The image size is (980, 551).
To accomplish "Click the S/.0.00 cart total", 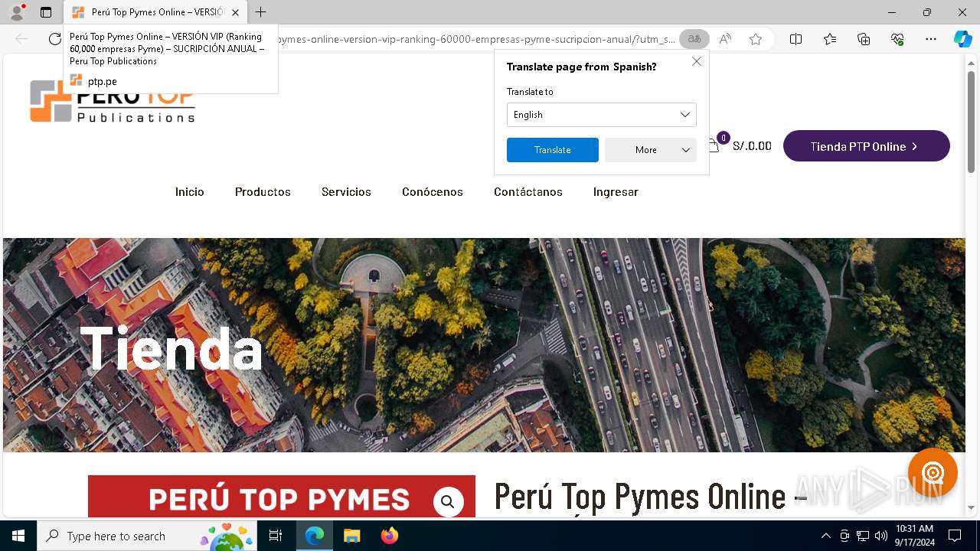I will (x=752, y=146).
